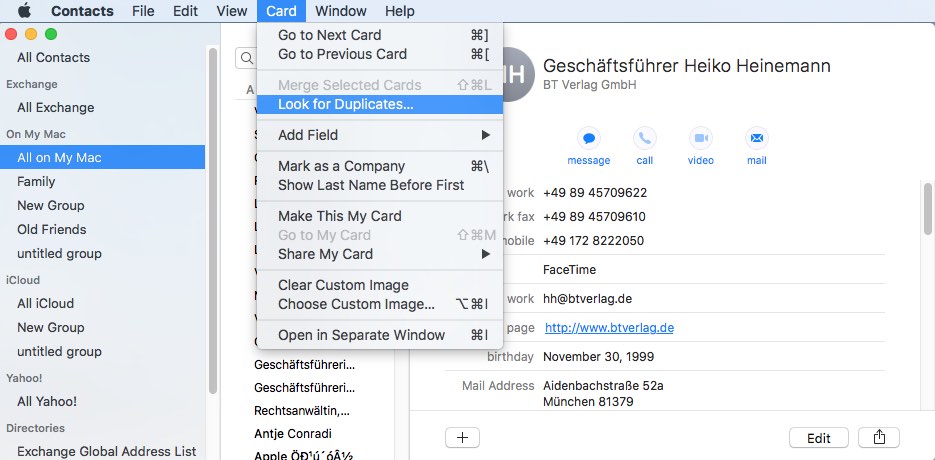
Task: Click the plus add button
Action: (x=462, y=438)
